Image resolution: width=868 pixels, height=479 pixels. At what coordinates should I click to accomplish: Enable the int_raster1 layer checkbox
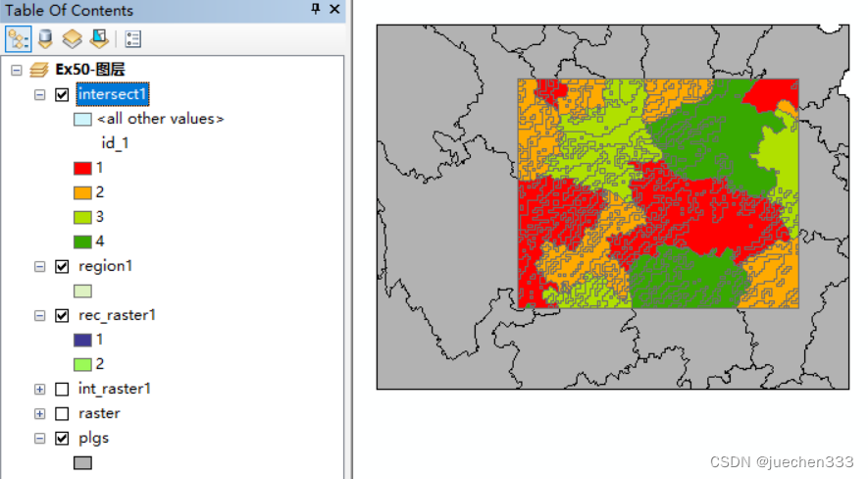(62, 390)
